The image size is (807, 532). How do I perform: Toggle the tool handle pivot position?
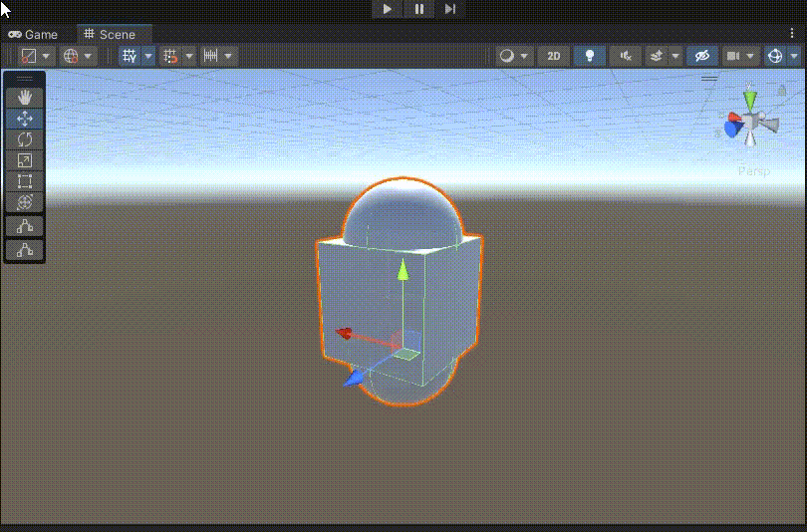(x=28, y=56)
